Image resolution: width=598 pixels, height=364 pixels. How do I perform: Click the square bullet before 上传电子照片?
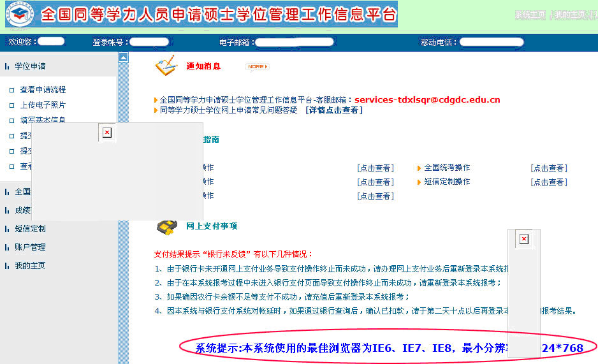tap(12, 106)
